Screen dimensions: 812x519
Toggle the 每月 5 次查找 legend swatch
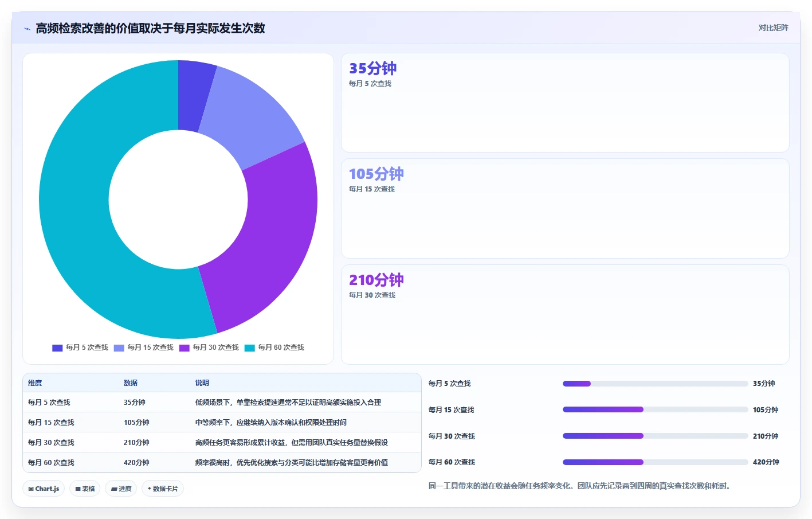pos(57,348)
